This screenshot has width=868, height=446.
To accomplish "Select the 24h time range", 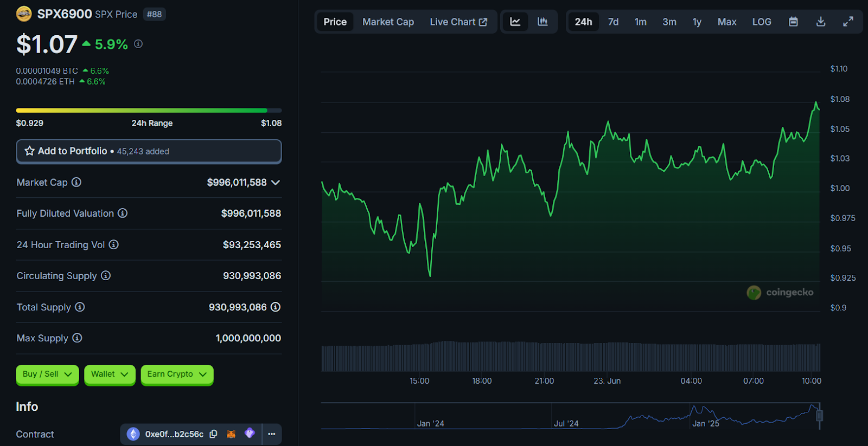I will pyautogui.click(x=583, y=22).
